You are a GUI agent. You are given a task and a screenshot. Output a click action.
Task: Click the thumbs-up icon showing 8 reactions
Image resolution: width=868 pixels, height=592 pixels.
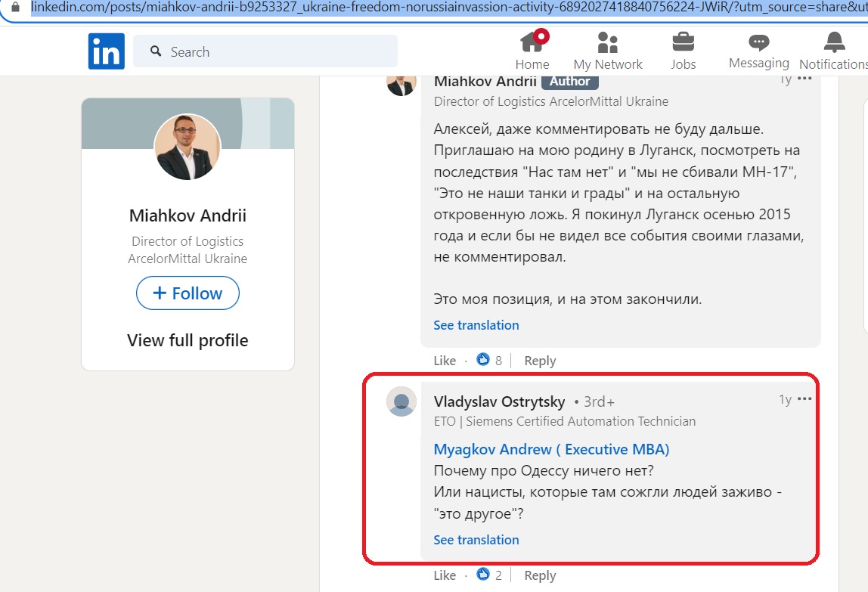[x=483, y=359]
